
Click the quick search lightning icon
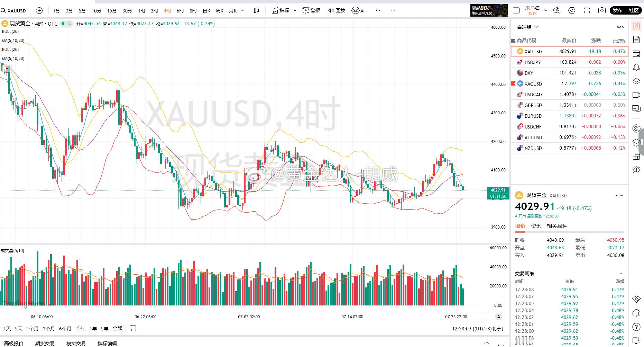(556, 10)
